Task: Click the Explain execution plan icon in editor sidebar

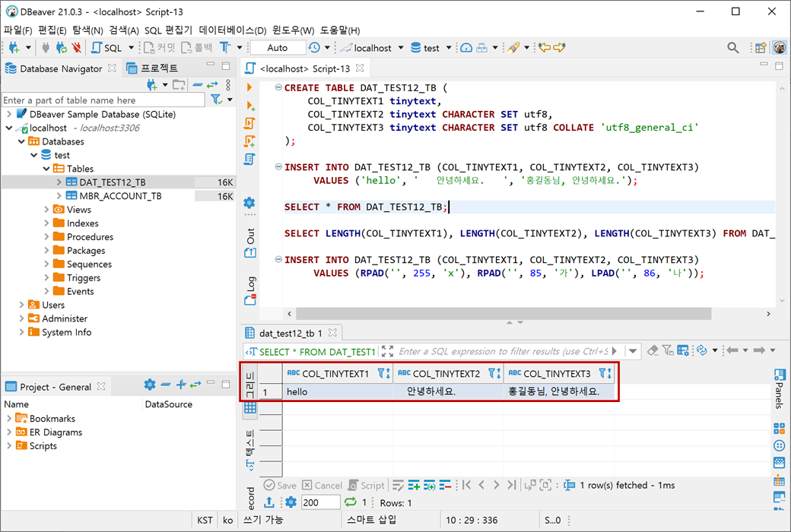Action: (x=249, y=160)
